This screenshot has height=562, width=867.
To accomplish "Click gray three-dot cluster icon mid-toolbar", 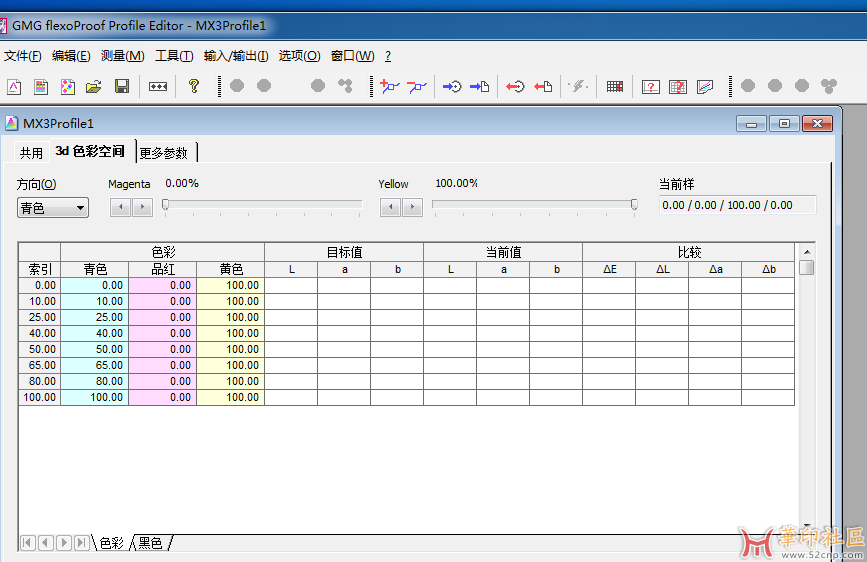I will coord(346,86).
